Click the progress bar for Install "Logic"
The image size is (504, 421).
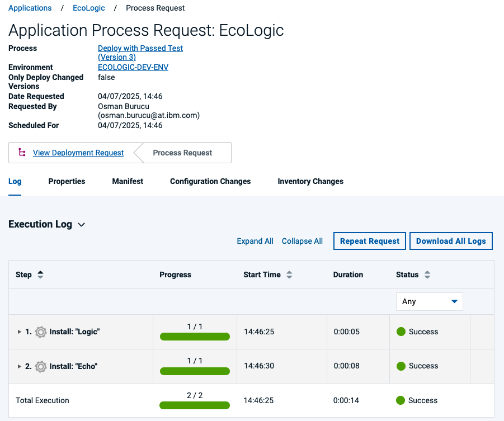[195, 337]
